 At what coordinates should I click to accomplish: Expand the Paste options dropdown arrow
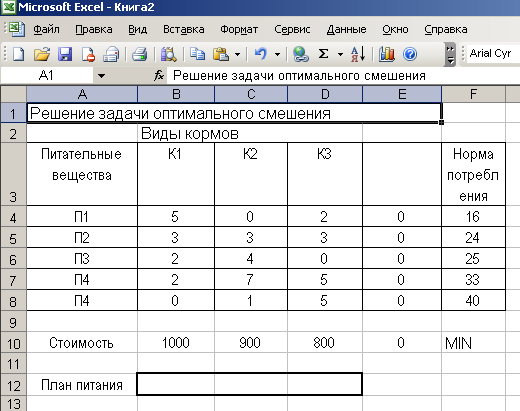[237, 54]
